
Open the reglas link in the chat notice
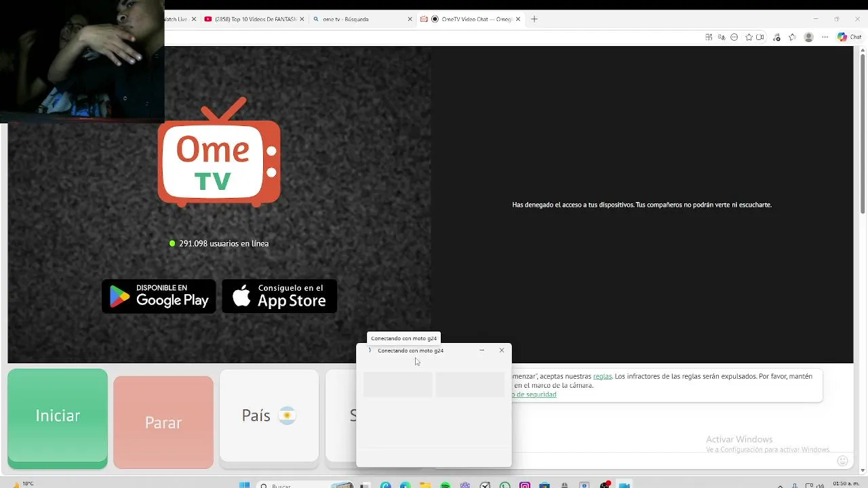602,376
